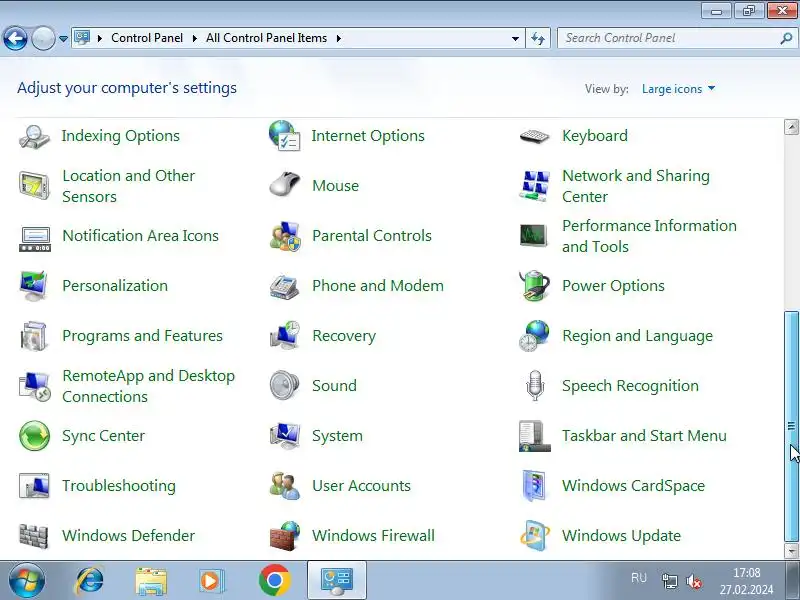Open the Taskbar and Start Menu link
Image resolution: width=800 pixels, height=600 pixels.
(644, 436)
